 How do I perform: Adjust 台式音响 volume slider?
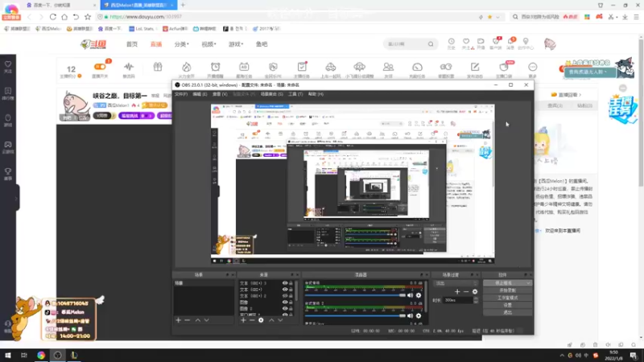(355, 295)
